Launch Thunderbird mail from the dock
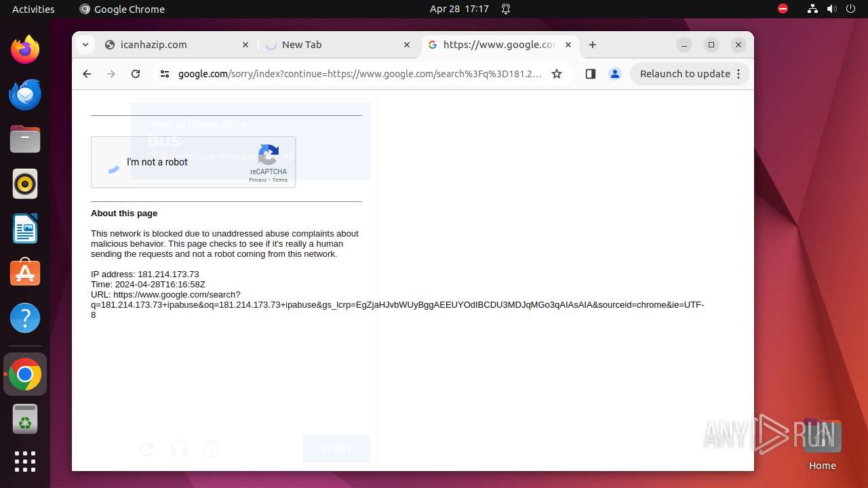The image size is (868, 488). (x=25, y=94)
